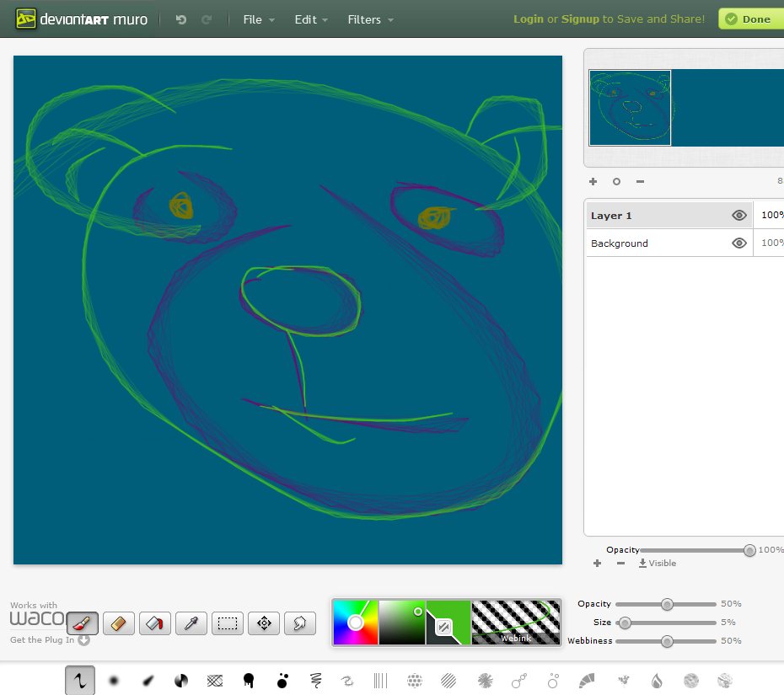
Task: Switch to the Crosshatch brush preset
Action: (x=215, y=680)
